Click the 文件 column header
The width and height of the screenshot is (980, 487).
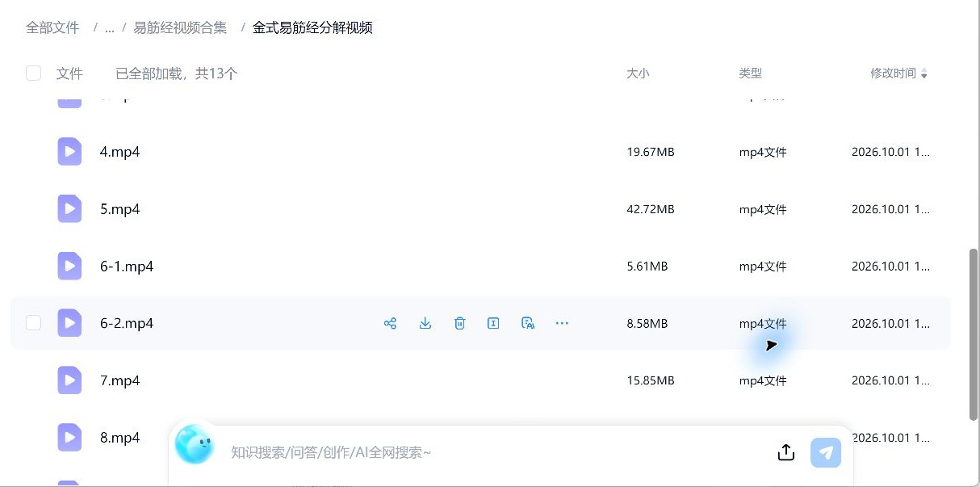click(x=69, y=73)
